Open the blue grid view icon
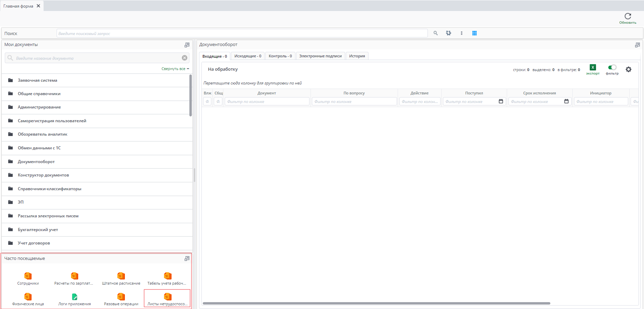Image resolution: width=644 pixels, height=309 pixels. [x=475, y=33]
